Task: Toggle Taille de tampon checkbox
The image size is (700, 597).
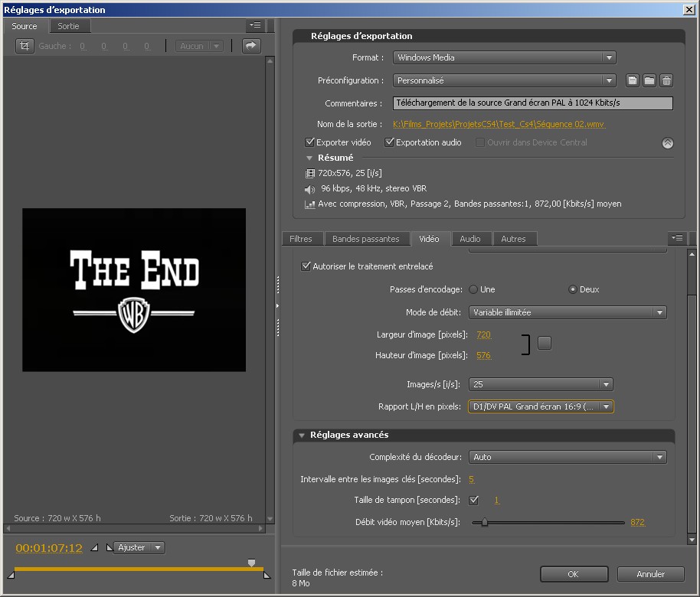Action: click(x=473, y=500)
